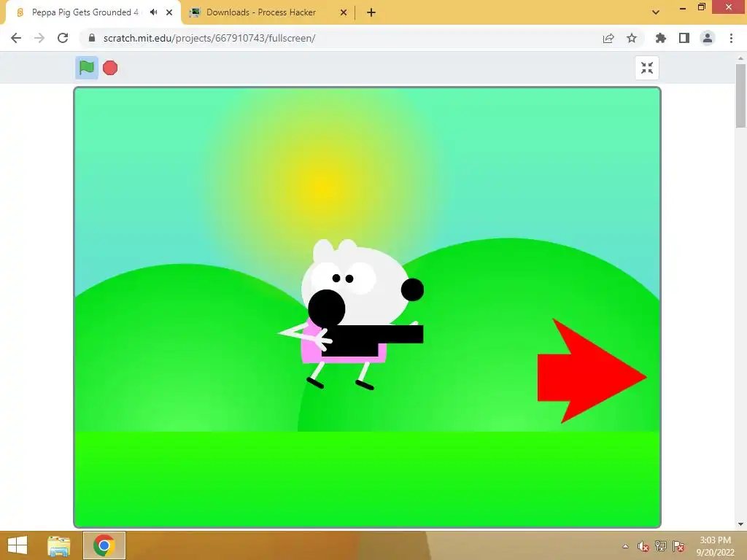Image resolution: width=747 pixels, height=560 pixels.
Task: Open the muted volume tray icon
Action: pos(643,546)
